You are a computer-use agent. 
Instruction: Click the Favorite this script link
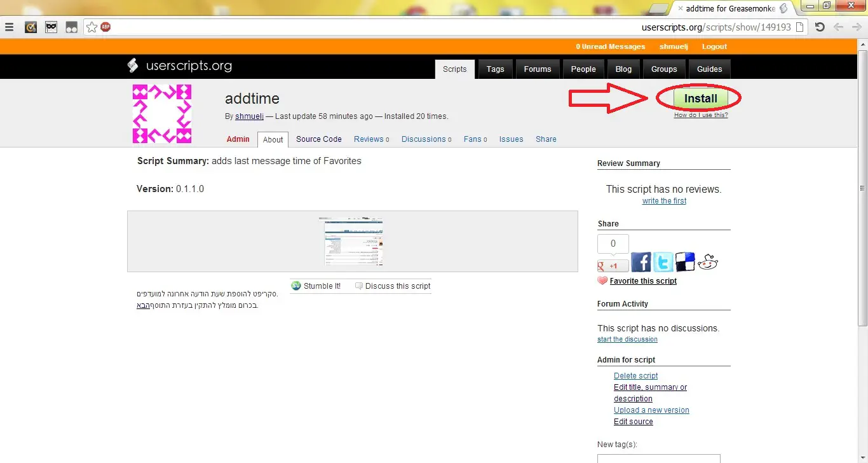(x=643, y=281)
